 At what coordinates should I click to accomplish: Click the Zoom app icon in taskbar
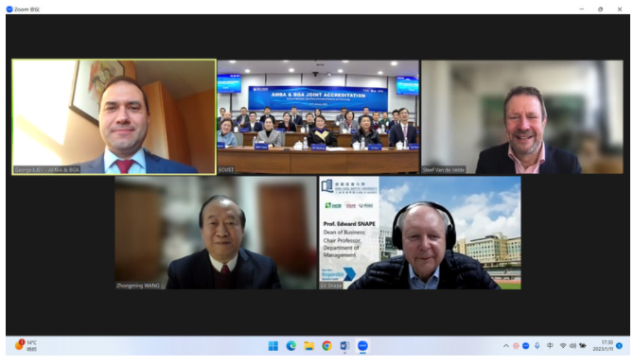[362, 346]
